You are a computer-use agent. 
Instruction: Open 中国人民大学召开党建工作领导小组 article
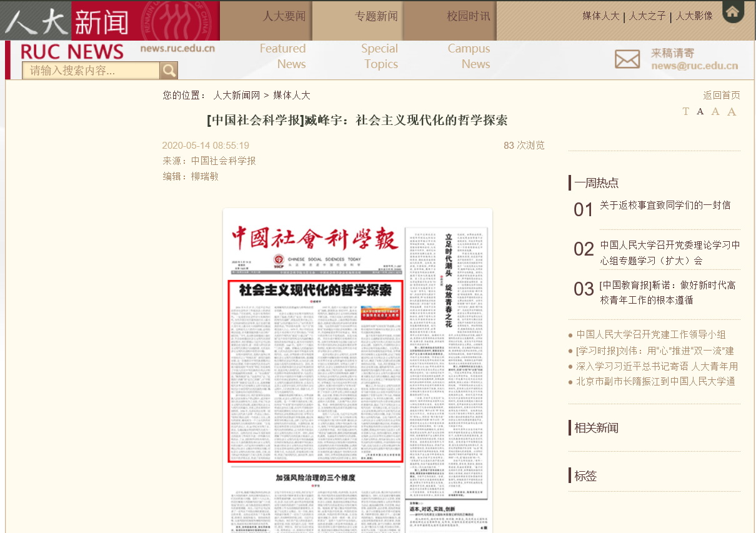[x=650, y=334]
